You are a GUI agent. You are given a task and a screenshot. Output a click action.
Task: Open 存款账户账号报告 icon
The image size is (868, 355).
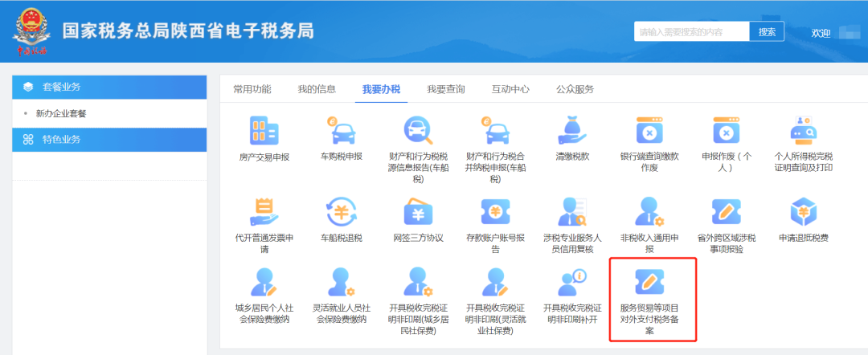495,212
